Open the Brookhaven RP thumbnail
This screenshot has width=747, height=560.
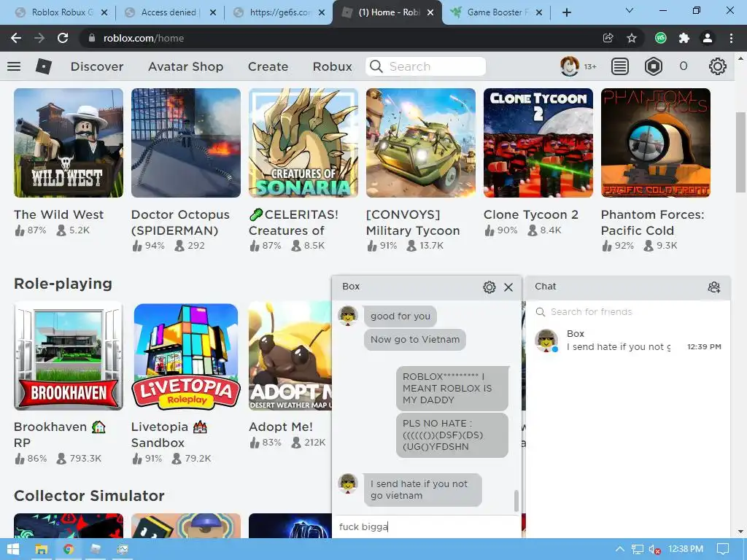pos(69,355)
